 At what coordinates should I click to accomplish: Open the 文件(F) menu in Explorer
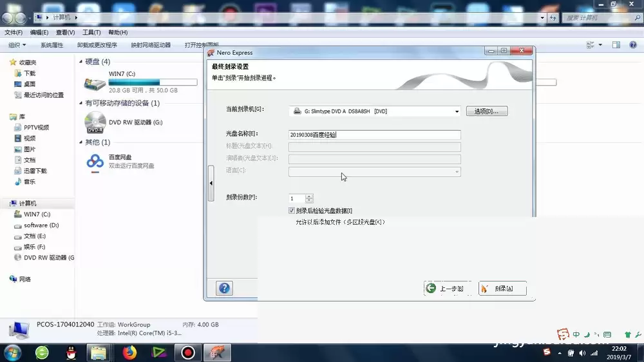(x=14, y=32)
